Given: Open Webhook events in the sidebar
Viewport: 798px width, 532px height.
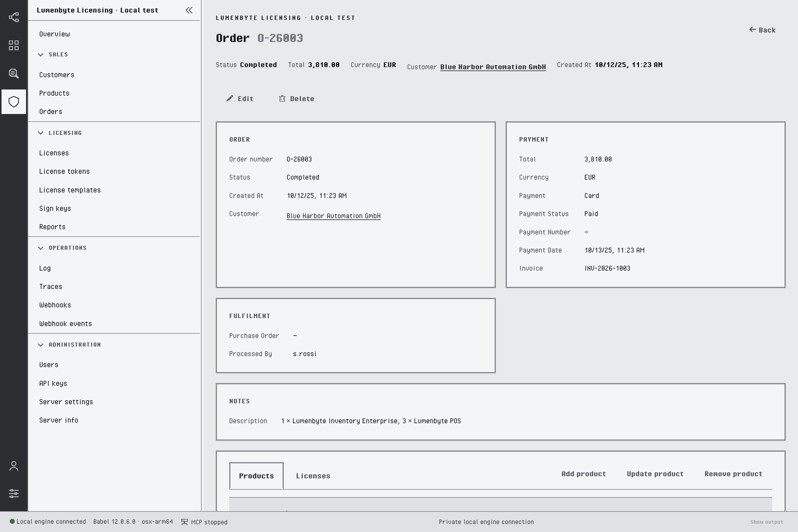Looking at the screenshot, I should (66, 324).
